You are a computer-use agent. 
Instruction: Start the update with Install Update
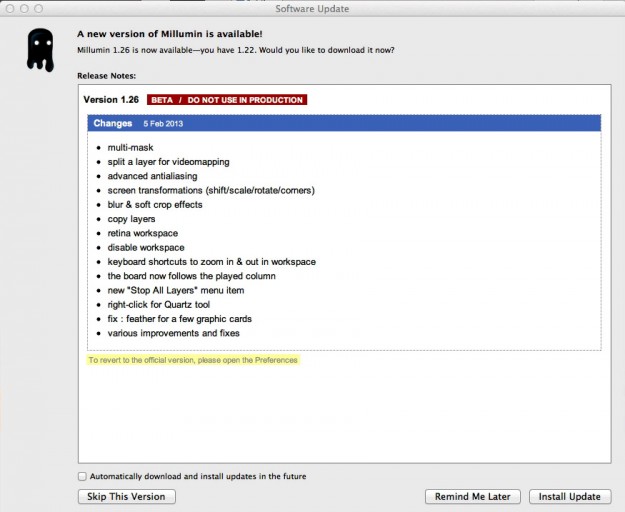[569, 497]
